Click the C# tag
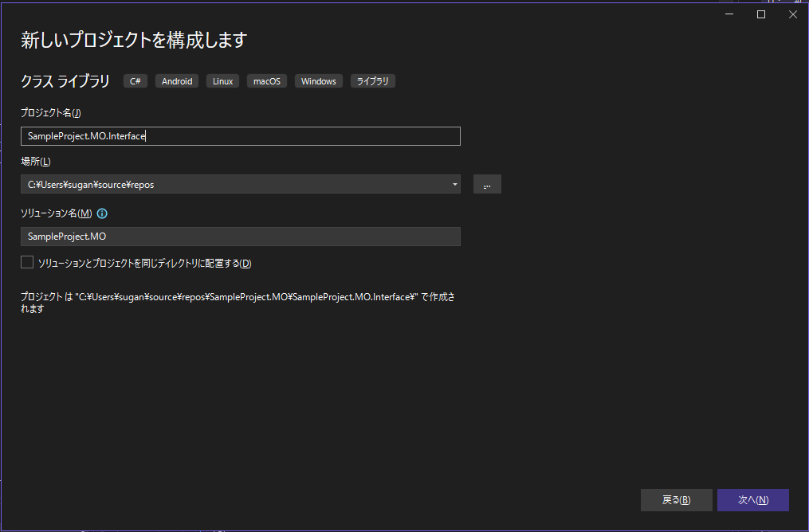809x532 pixels. tap(135, 81)
